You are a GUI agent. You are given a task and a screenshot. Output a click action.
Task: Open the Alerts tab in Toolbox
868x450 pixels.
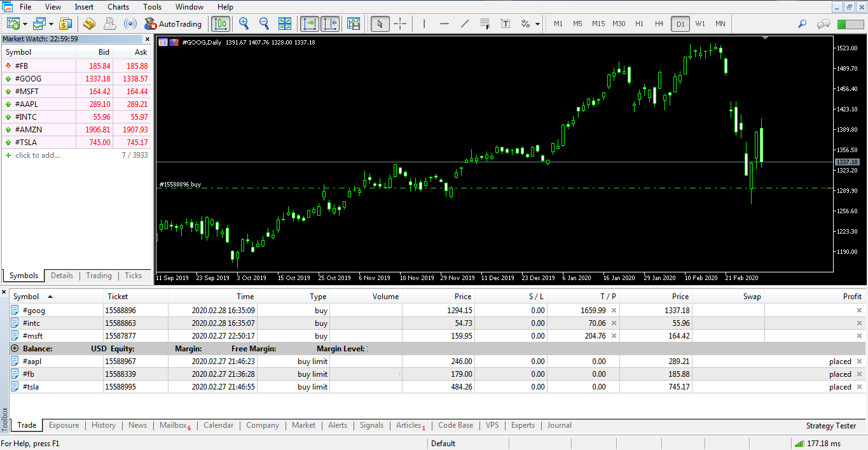[x=338, y=425]
